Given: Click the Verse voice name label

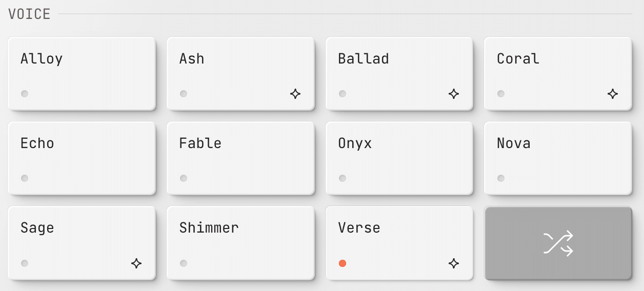Looking at the screenshot, I should (x=359, y=228).
